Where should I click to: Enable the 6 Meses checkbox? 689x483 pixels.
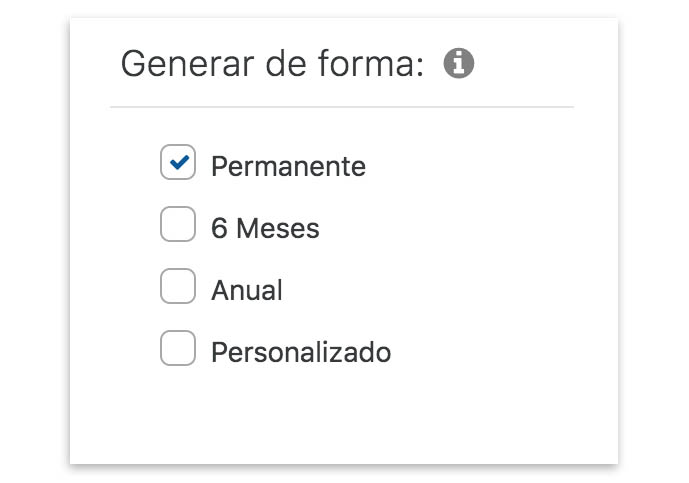(178, 224)
